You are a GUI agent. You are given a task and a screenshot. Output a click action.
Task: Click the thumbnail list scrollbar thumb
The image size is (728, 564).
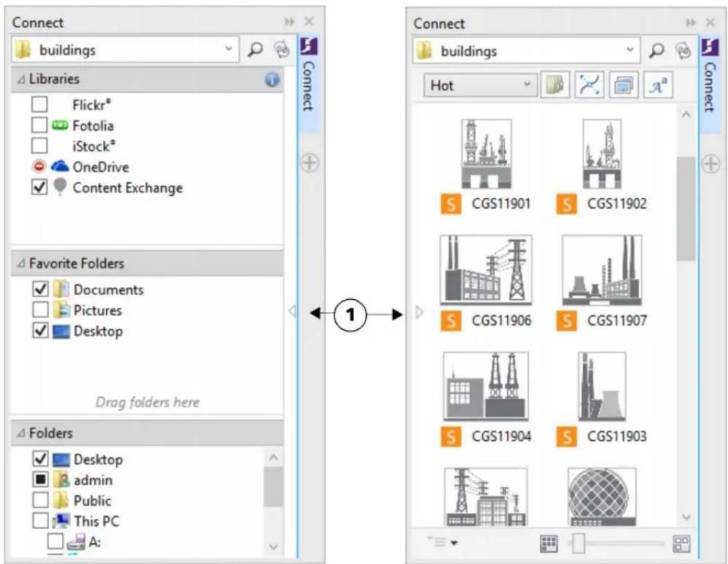686,208
